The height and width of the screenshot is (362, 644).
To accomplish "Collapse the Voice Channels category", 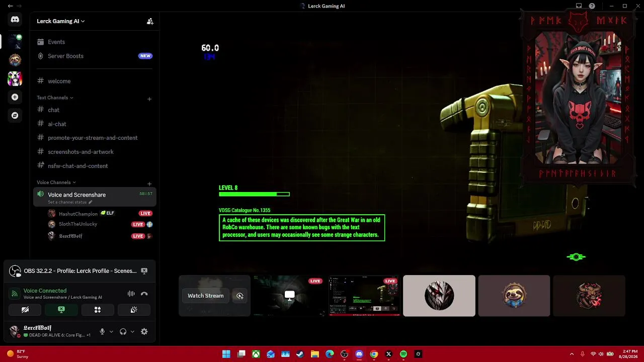I will tap(56, 183).
